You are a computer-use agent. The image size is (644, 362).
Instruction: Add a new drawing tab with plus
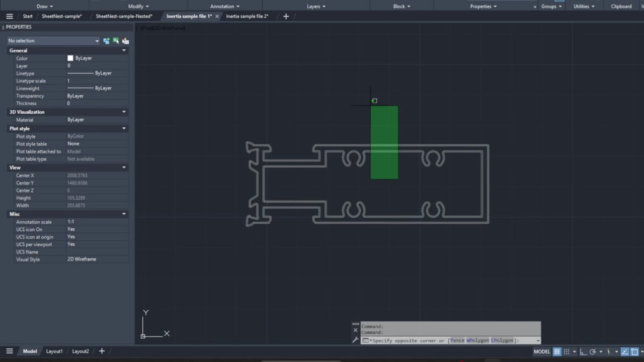coord(286,16)
